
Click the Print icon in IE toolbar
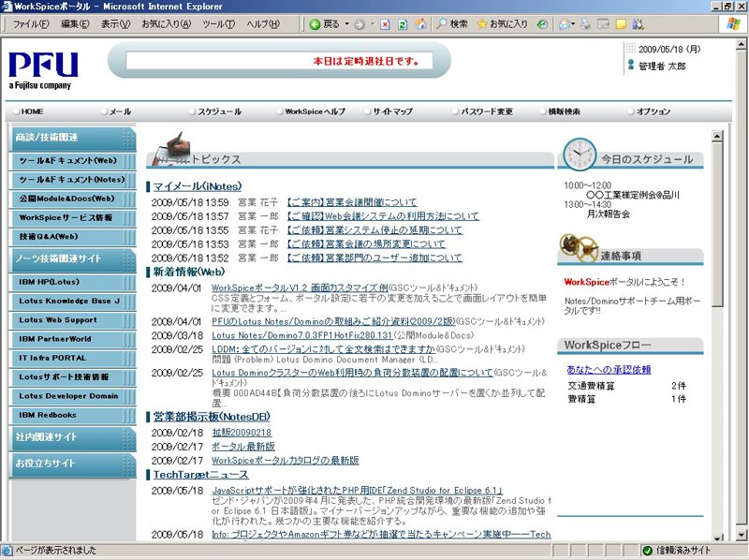tap(586, 24)
